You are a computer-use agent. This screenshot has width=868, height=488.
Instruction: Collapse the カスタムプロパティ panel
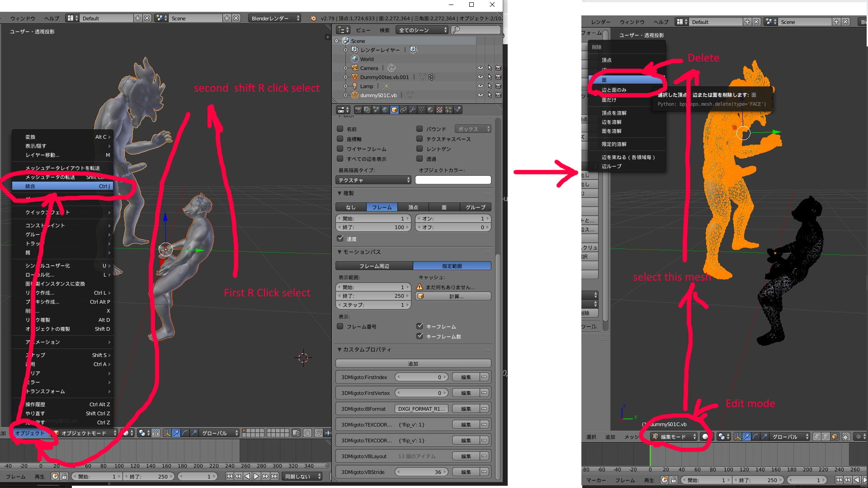pyautogui.click(x=340, y=349)
